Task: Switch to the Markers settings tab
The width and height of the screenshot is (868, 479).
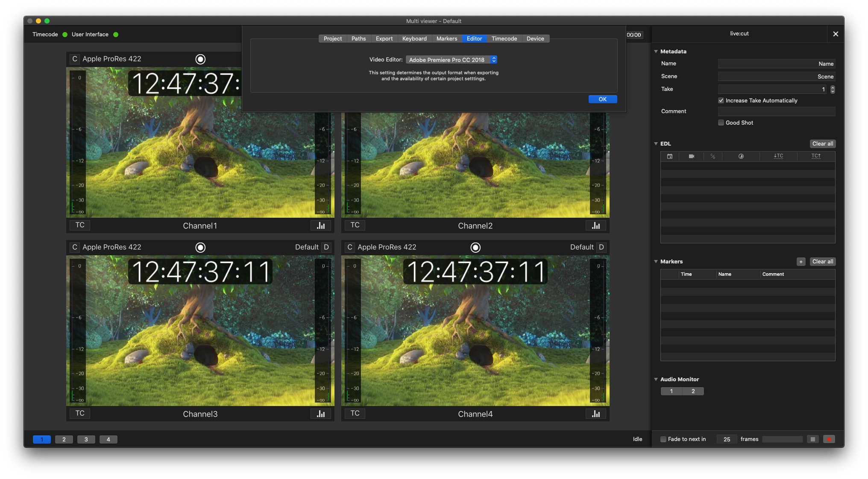Action: (x=447, y=38)
